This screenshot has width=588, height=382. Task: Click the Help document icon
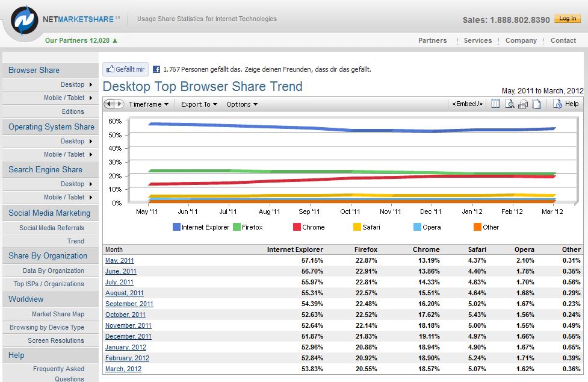(x=557, y=104)
